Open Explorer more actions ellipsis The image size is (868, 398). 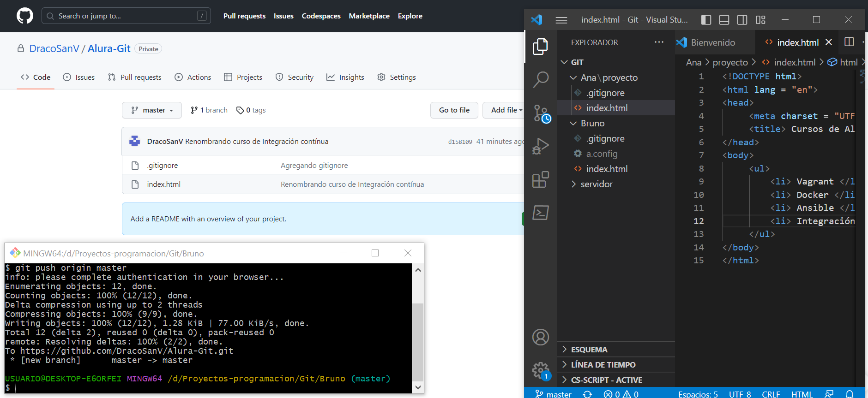coord(659,42)
